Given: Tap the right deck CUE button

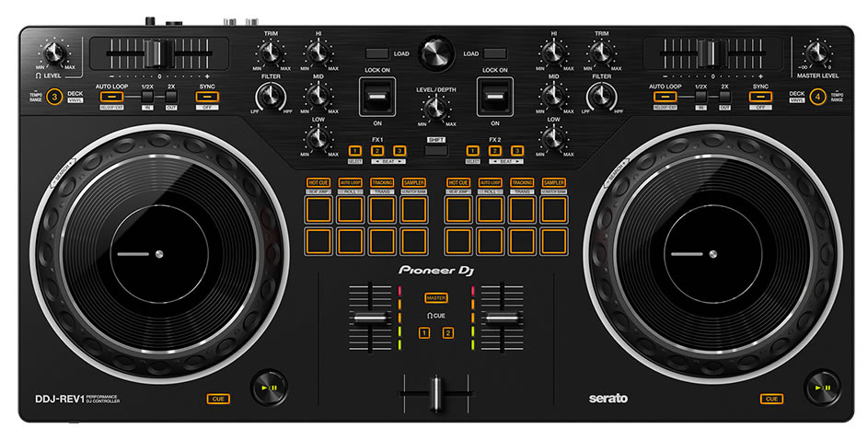Looking at the screenshot, I should 771,399.
